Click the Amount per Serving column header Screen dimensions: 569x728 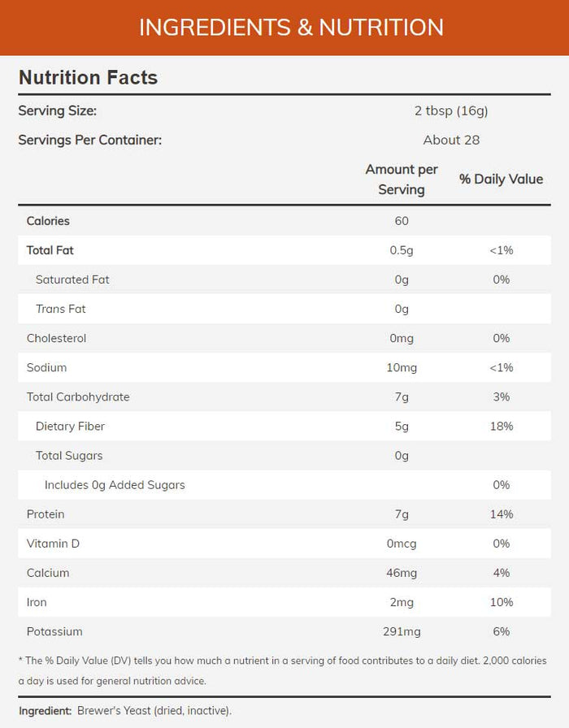click(x=402, y=180)
